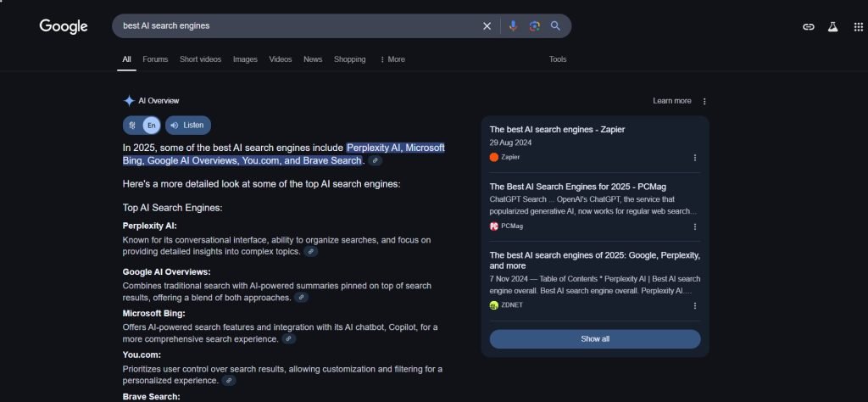Image resolution: width=868 pixels, height=402 pixels.
Task: Expand the More search filters menu
Action: pyautogui.click(x=392, y=59)
